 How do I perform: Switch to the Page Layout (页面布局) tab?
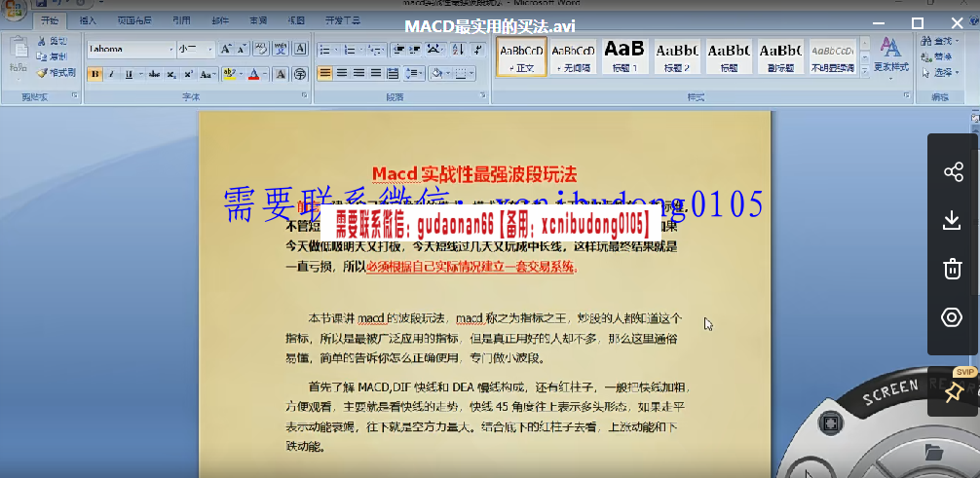[134, 20]
